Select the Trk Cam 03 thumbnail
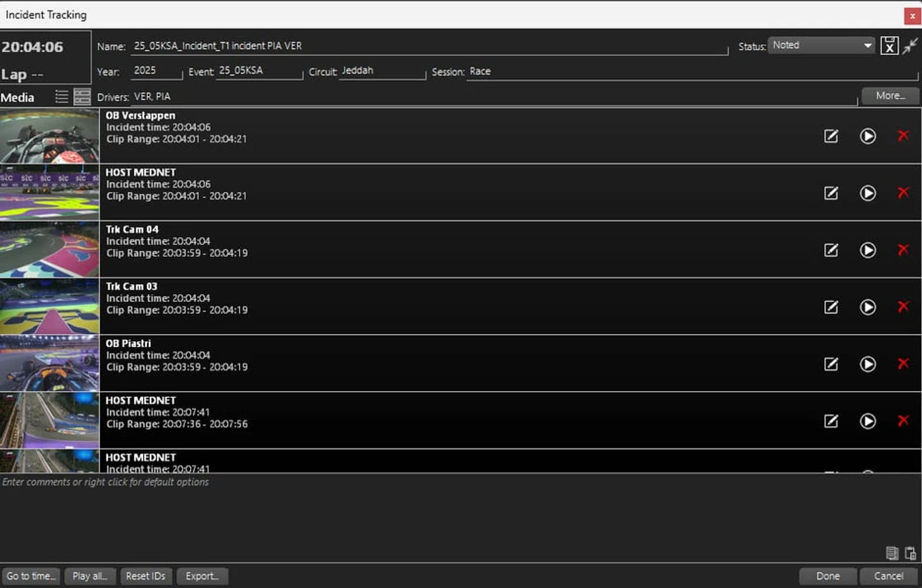The image size is (922, 588). click(x=49, y=306)
